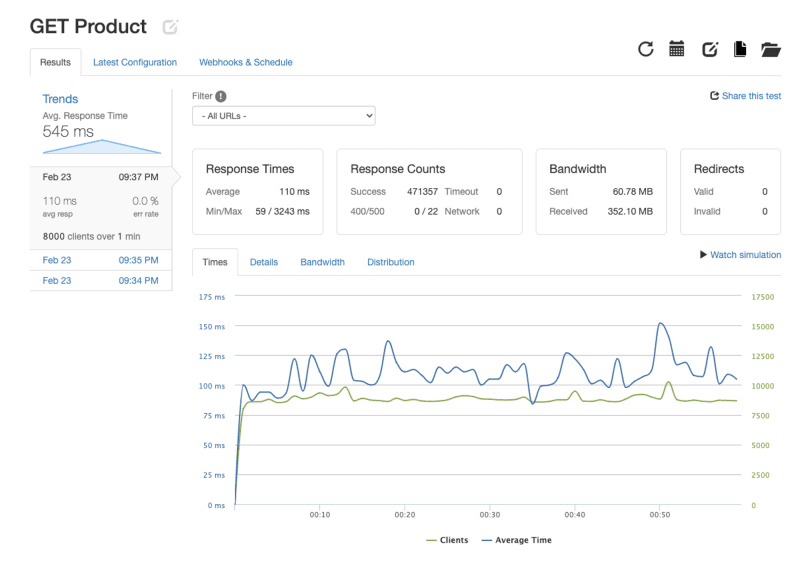Image resolution: width=800 pixels, height=562 pixels.
Task: Click the Watch simulation play icon
Action: 704,255
